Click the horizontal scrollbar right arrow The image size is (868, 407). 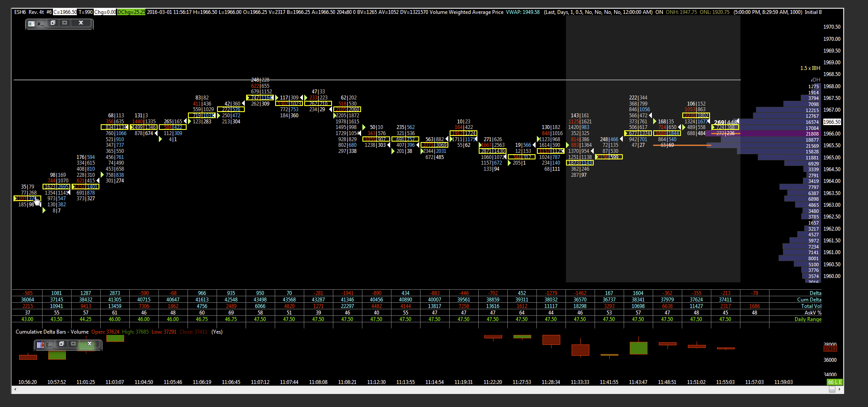[x=840, y=390]
